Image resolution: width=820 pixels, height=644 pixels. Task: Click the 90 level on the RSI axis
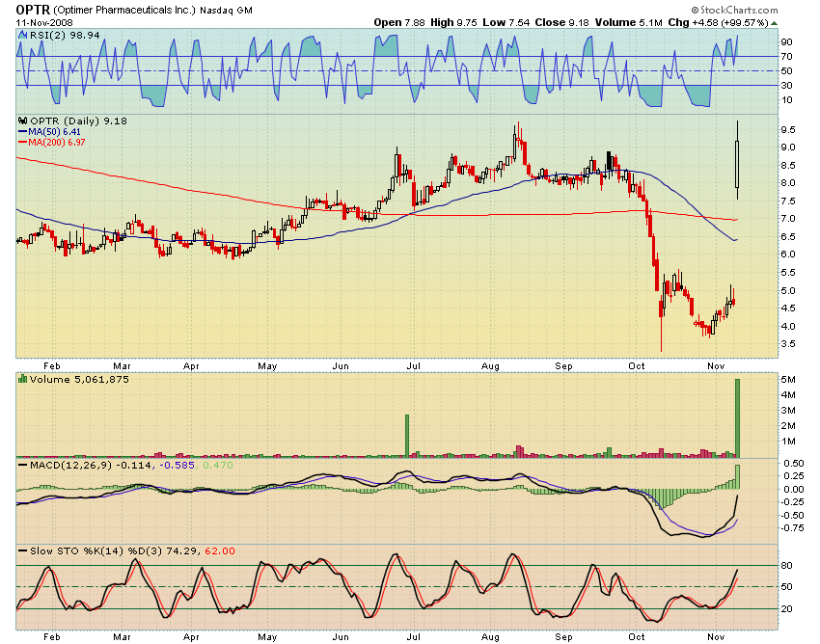tap(786, 41)
